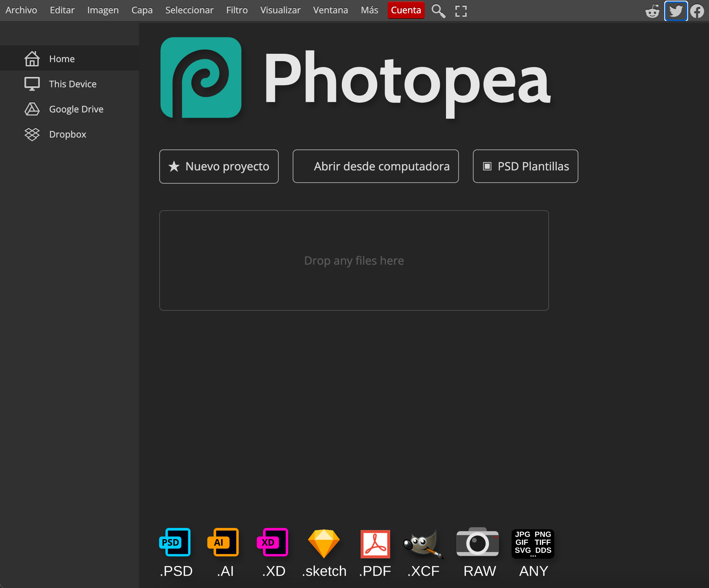Click the RAW label text
The width and height of the screenshot is (709, 588).
pyautogui.click(x=480, y=571)
